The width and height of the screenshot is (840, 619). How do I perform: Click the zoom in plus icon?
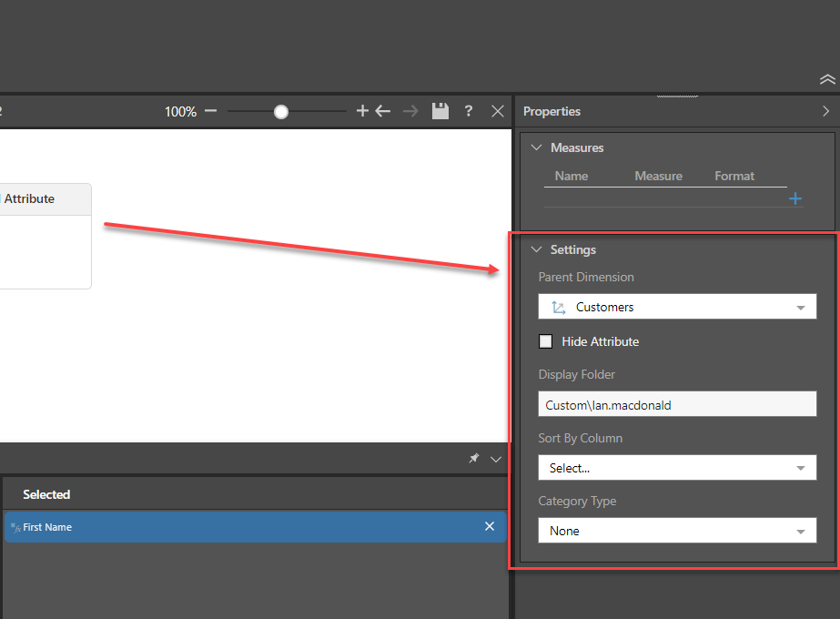pyautogui.click(x=362, y=111)
